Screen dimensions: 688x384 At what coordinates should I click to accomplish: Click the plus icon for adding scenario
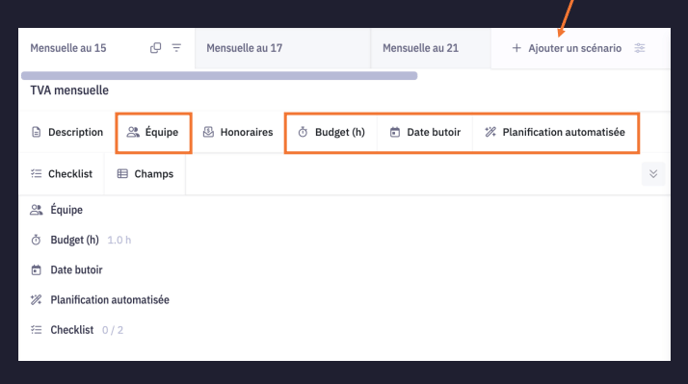pos(516,48)
